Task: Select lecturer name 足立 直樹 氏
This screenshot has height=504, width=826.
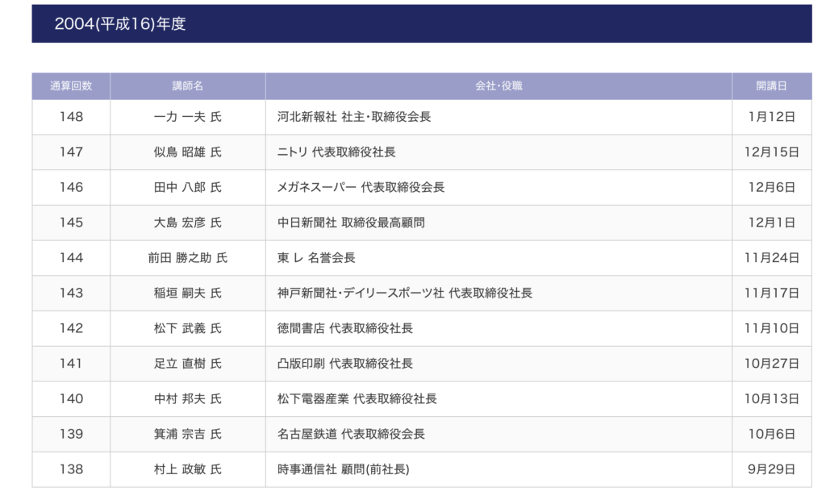Action: 187,364
